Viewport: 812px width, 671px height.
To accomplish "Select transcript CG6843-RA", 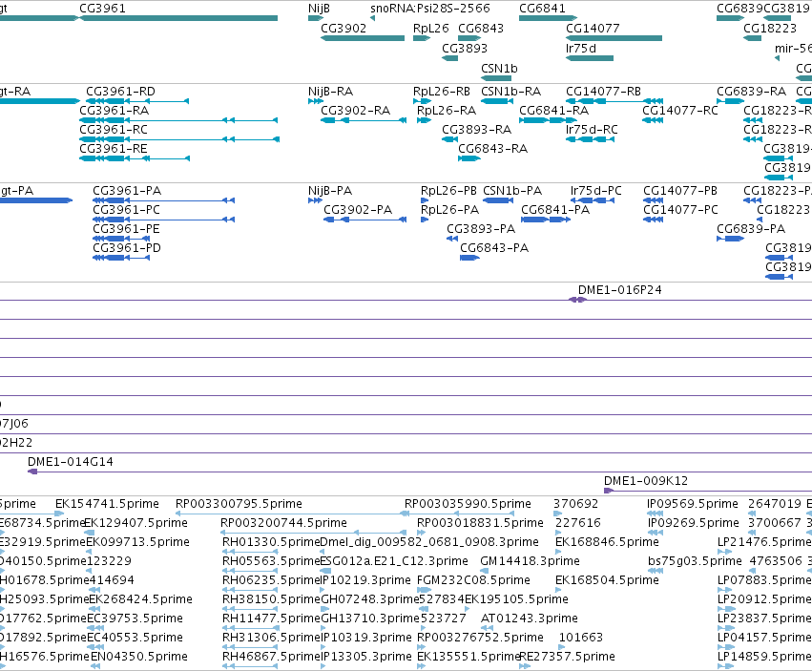I will (493, 149).
